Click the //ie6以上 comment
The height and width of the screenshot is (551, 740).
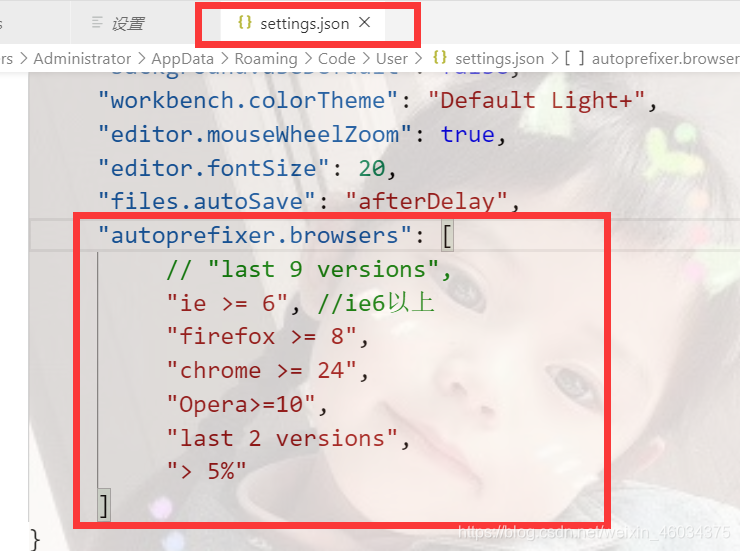[x=376, y=303]
